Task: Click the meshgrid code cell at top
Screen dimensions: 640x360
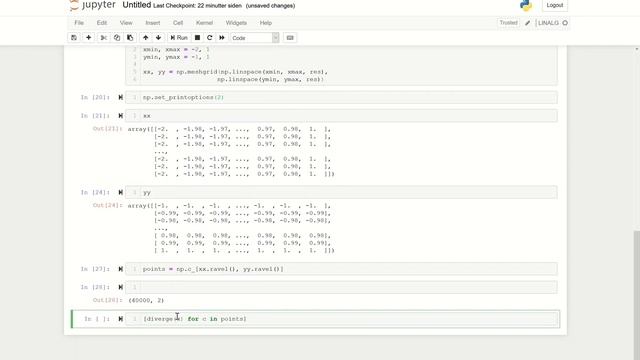Action: point(341,65)
